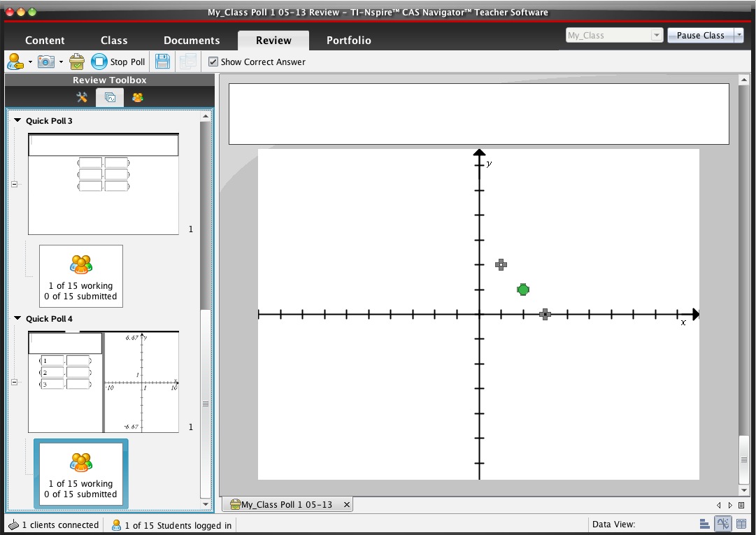
Task: Collapse the Quick Poll 3 section
Action: click(x=18, y=121)
